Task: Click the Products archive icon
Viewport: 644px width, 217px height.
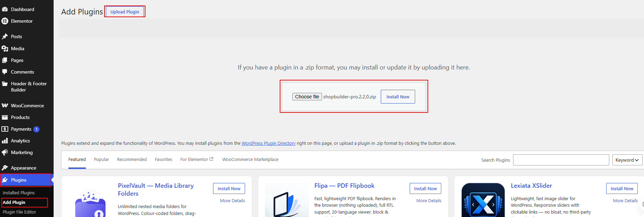Action: click(x=5, y=117)
